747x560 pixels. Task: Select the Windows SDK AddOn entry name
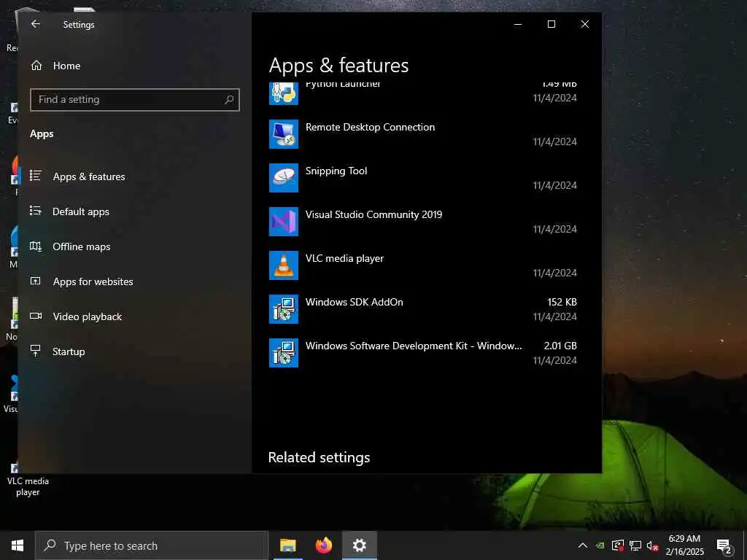click(x=355, y=302)
